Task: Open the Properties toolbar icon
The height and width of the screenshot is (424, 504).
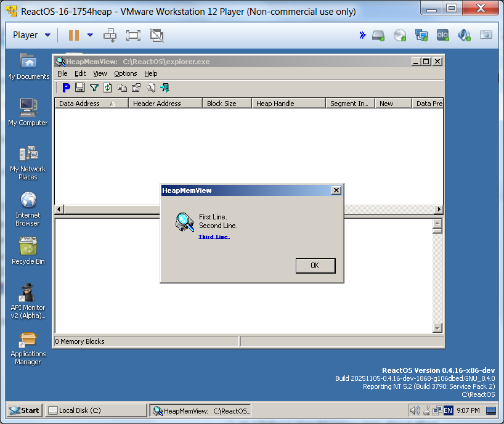Action: click(136, 88)
